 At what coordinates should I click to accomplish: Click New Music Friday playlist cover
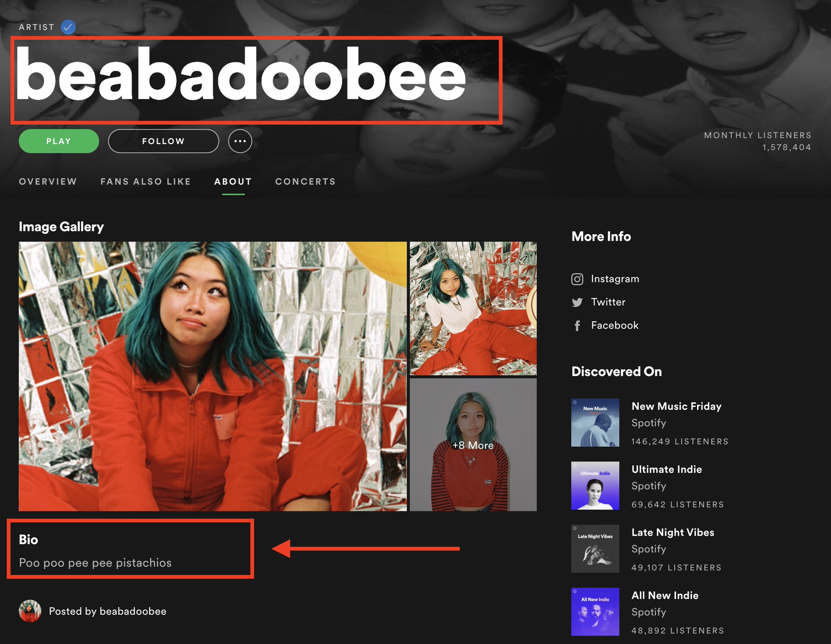[x=595, y=422]
